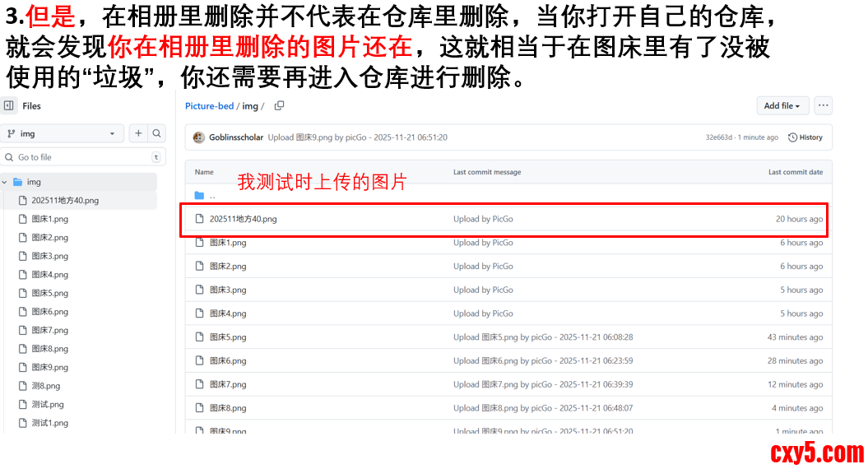Click '43 minutes ago' commit date
Image resolution: width=868 pixels, height=469 pixels.
pos(795,337)
